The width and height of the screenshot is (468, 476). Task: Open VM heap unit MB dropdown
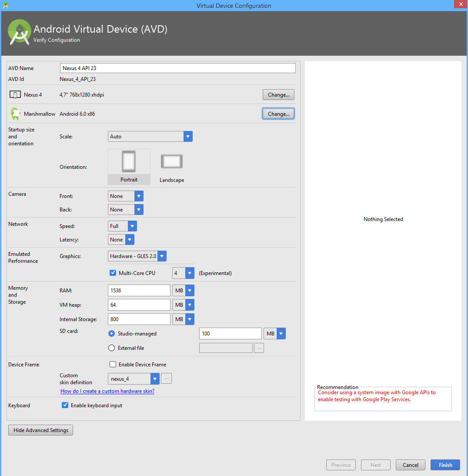(183, 305)
